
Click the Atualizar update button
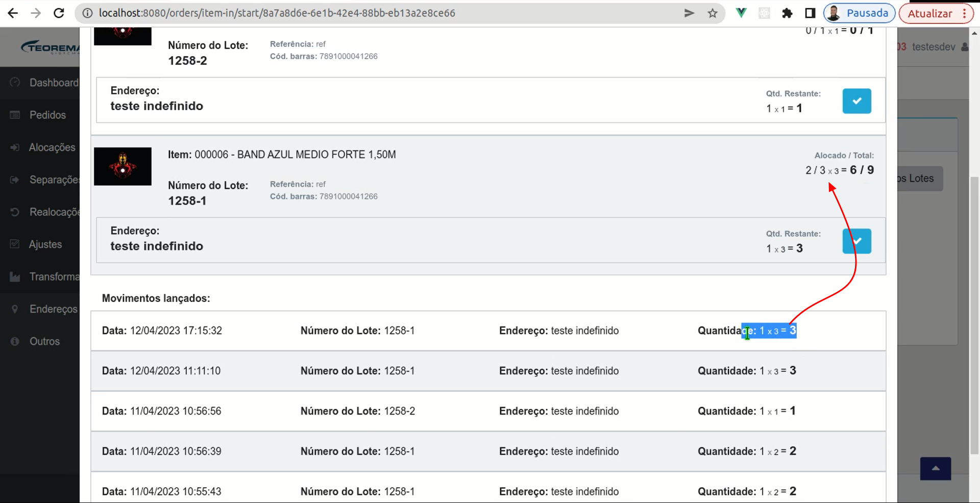[x=929, y=13]
